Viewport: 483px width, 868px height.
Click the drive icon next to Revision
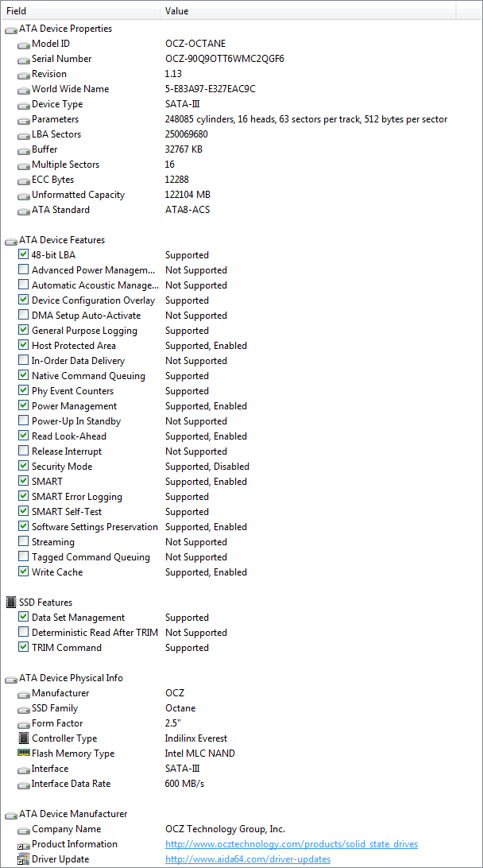tap(23, 75)
